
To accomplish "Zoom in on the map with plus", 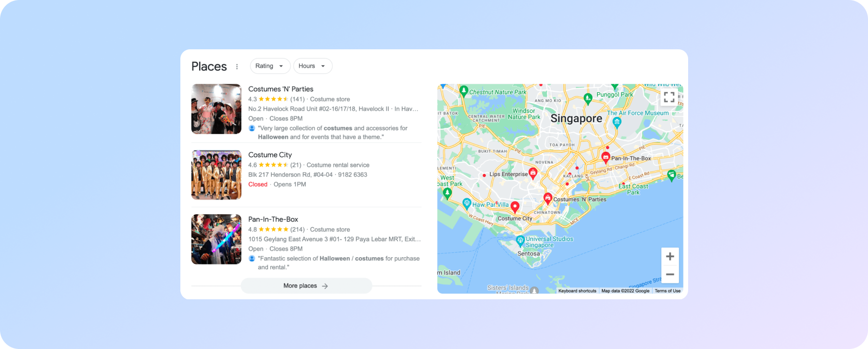I will click(x=670, y=257).
